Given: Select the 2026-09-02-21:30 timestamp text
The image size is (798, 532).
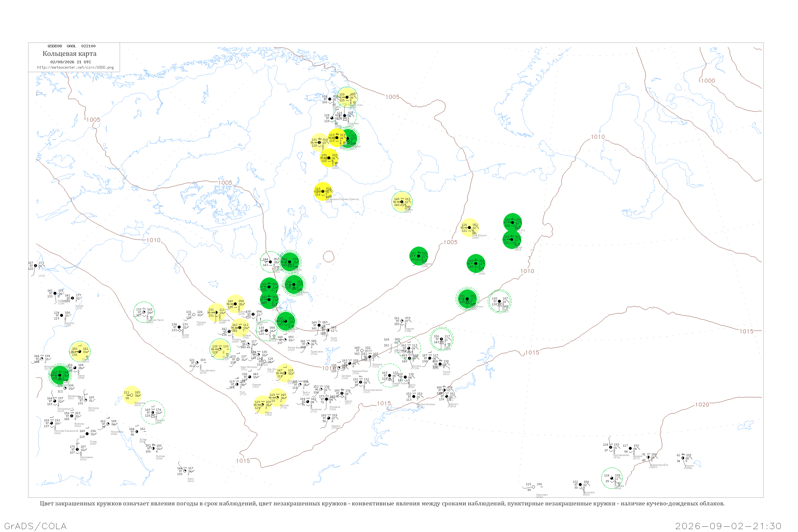Looking at the screenshot, I should [x=729, y=526].
